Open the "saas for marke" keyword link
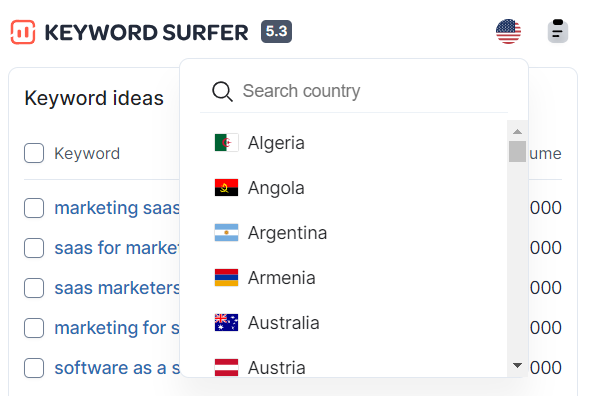Image resolution: width=594 pixels, height=396 pixels. pos(117,248)
